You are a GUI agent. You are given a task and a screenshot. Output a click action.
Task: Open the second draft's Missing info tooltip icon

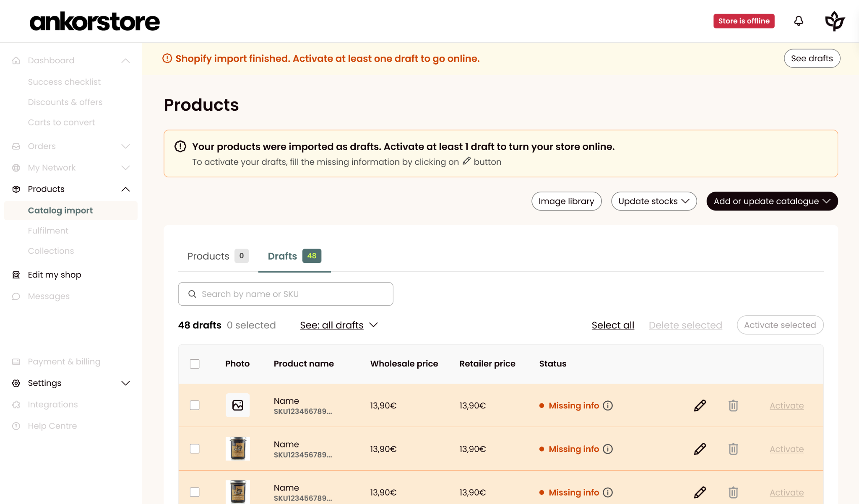click(608, 449)
